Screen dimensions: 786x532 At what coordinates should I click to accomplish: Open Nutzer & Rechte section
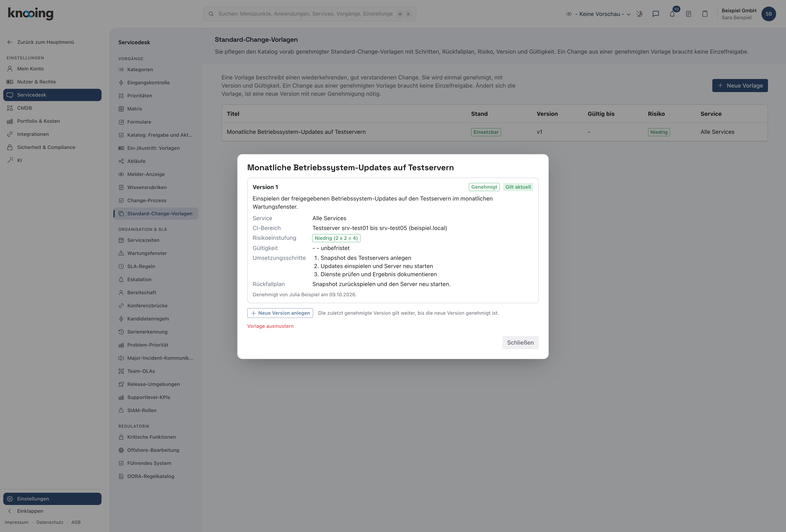click(52, 82)
